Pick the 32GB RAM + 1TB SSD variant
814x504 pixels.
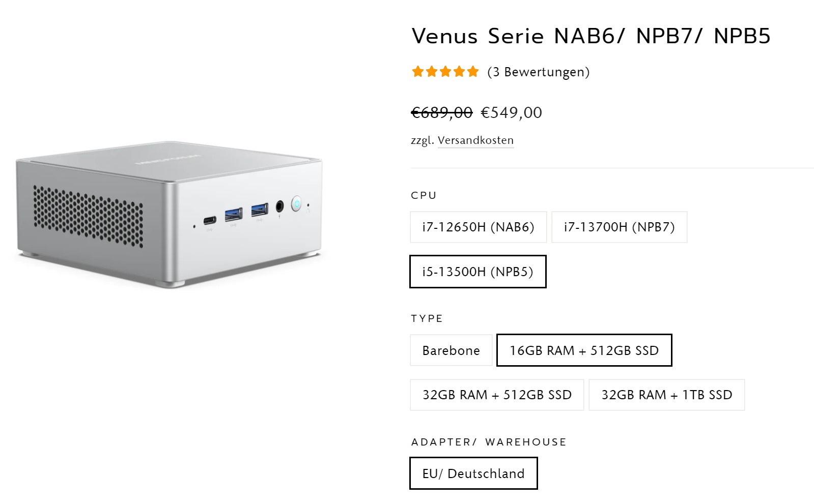[x=666, y=395]
